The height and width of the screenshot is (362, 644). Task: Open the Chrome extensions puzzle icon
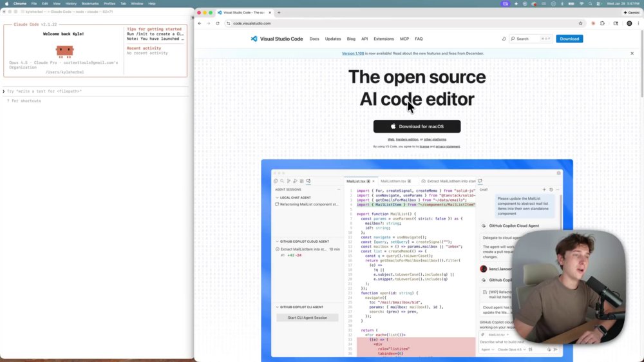[x=603, y=23]
